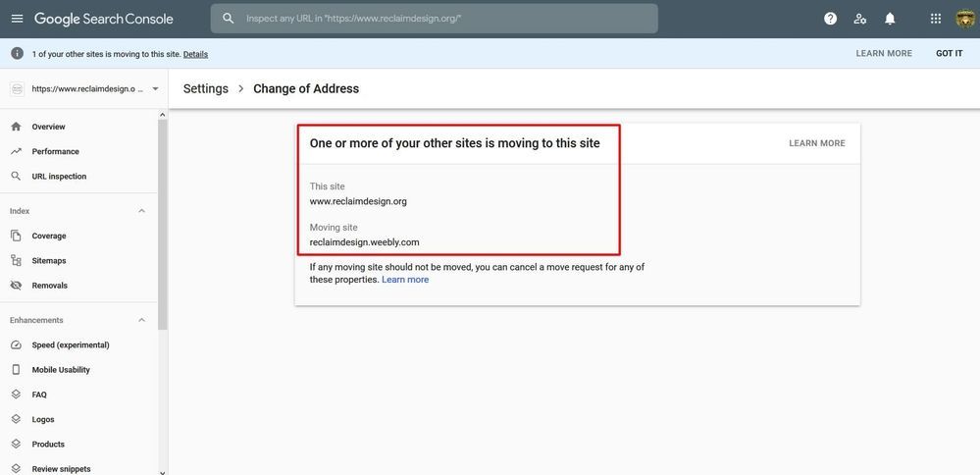Click the search magnifier icon

click(x=229, y=19)
